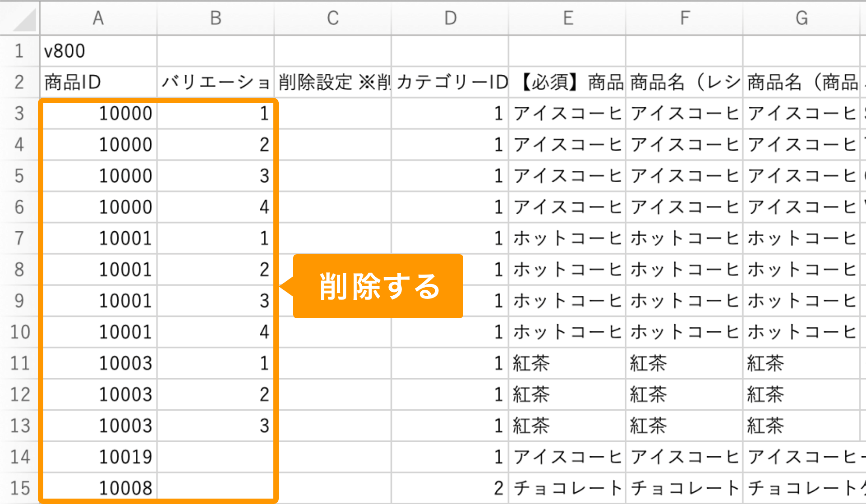Click cell A15 with value 10008
This screenshot has height=504, width=866.
click(x=98, y=488)
